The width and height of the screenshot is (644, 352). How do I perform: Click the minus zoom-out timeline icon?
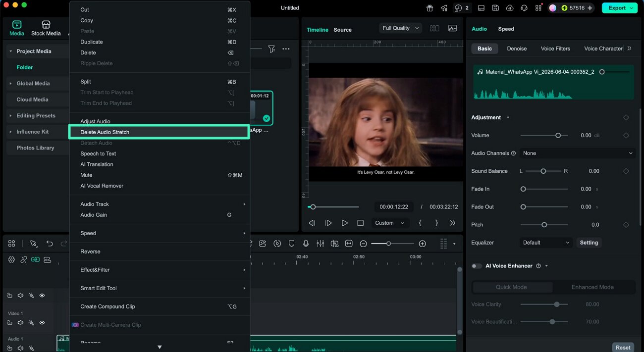tap(363, 244)
